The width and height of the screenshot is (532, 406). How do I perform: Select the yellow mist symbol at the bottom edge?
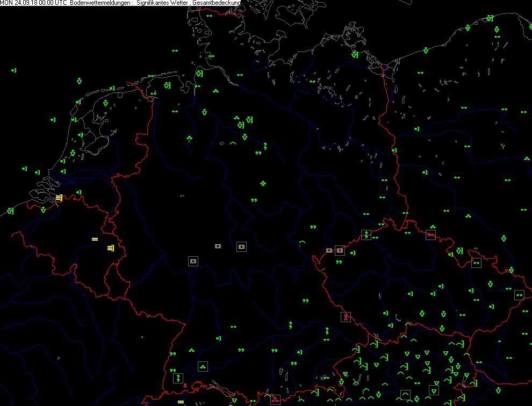click(x=181, y=402)
